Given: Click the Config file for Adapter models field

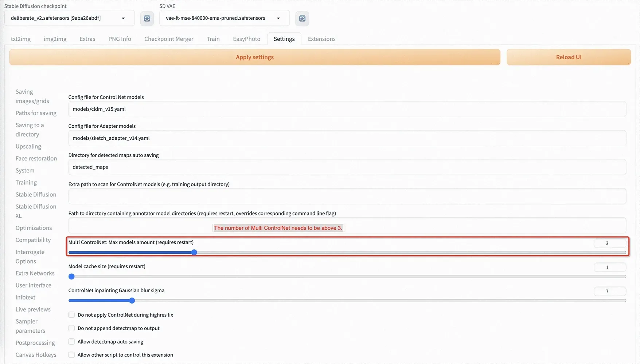Looking at the screenshot, I should [x=347, y=138].
